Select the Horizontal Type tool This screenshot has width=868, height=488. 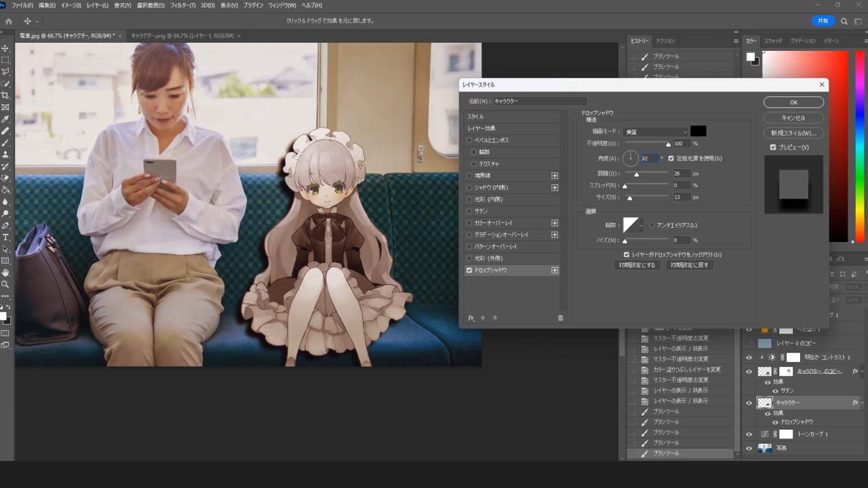[5, 237]
